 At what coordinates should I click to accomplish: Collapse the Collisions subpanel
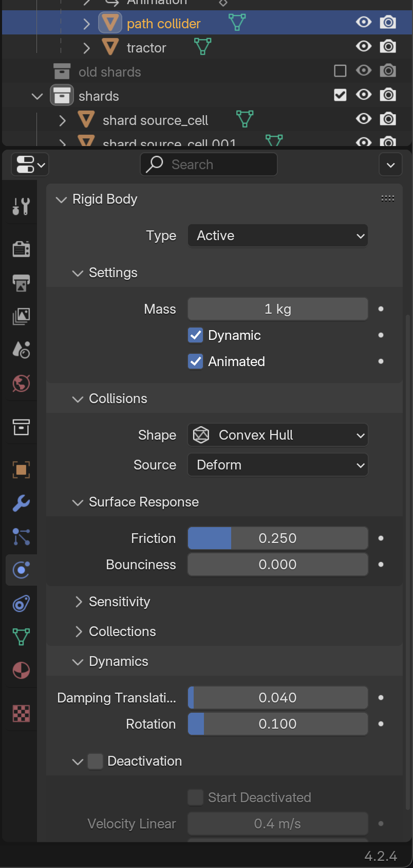(78, 399)
